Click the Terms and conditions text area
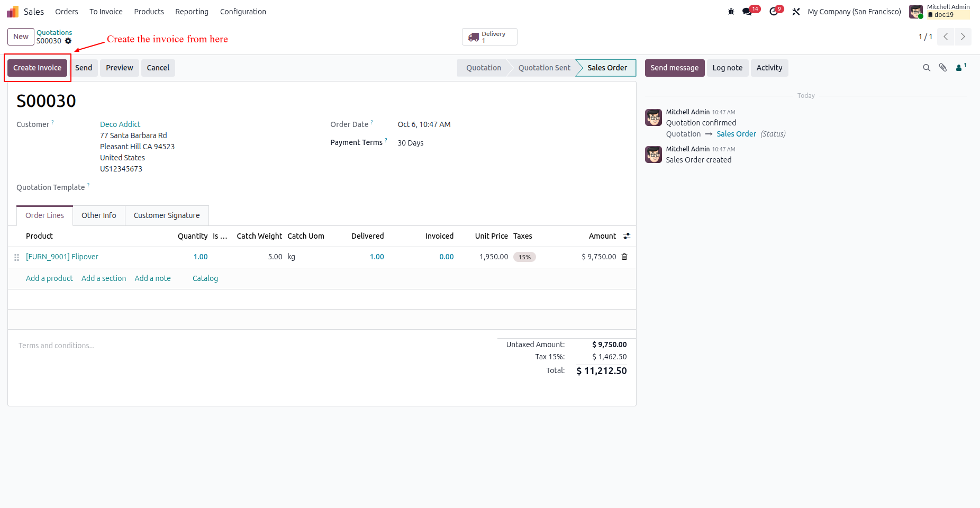The image size is (980, 508). [57, 346]
